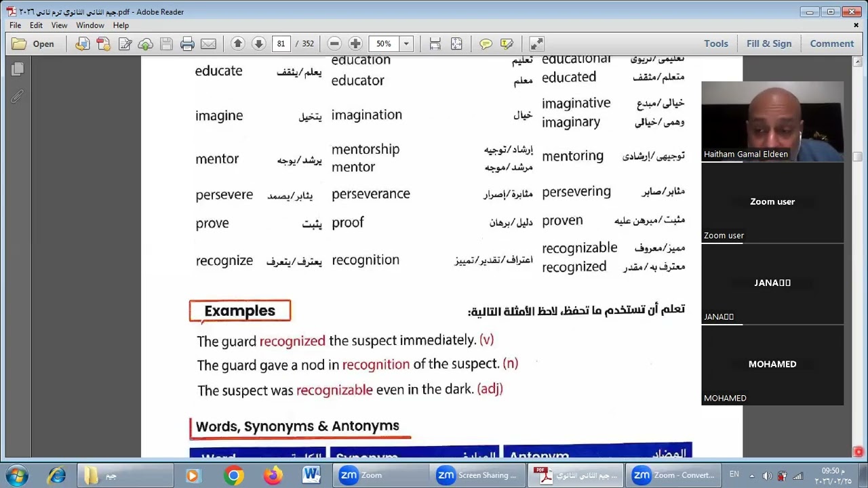This screenshot has width=868, height=488.
Task: Click the zoom percentage field showing 50%
Action: pyautogui.click(x=384, y=44)
